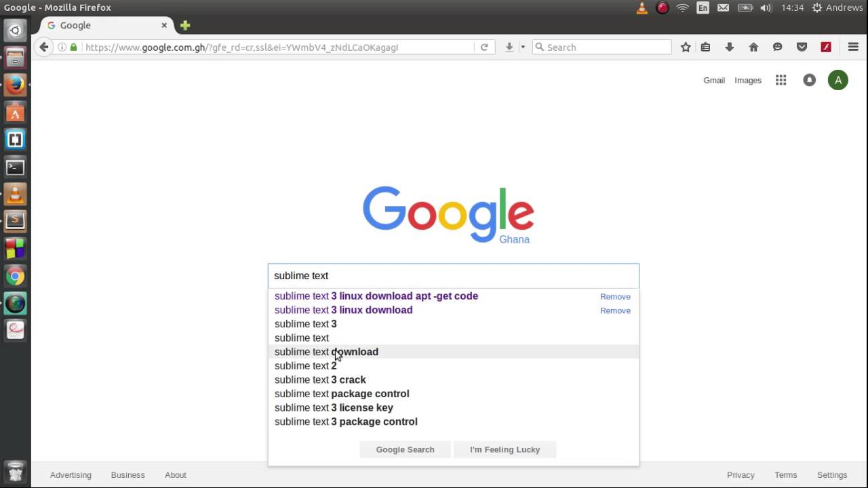Open Trash icon in launcher

point(15,471)
